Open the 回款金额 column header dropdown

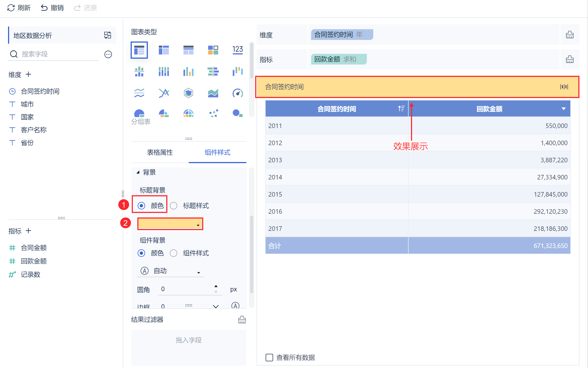tap(563, 109)
